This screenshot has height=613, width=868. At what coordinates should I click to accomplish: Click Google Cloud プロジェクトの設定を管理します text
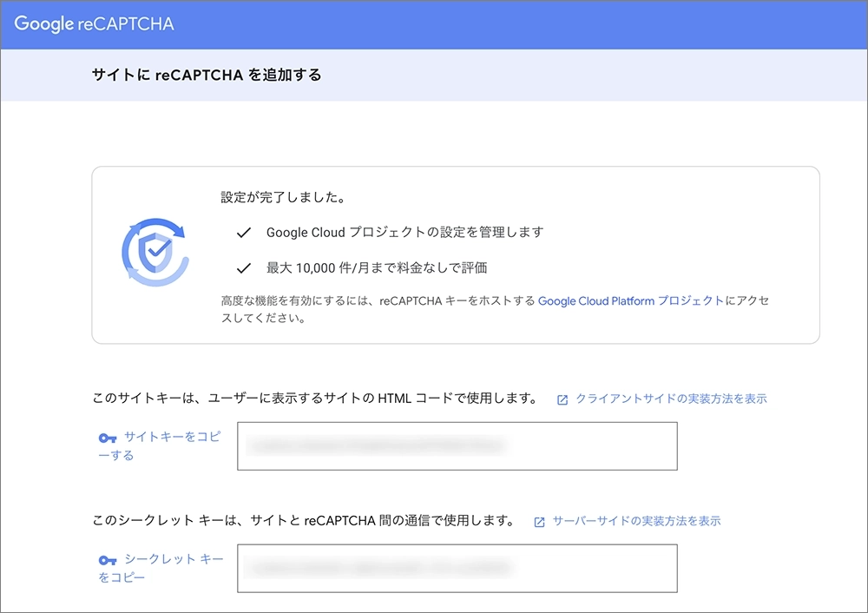coord(404,233)
